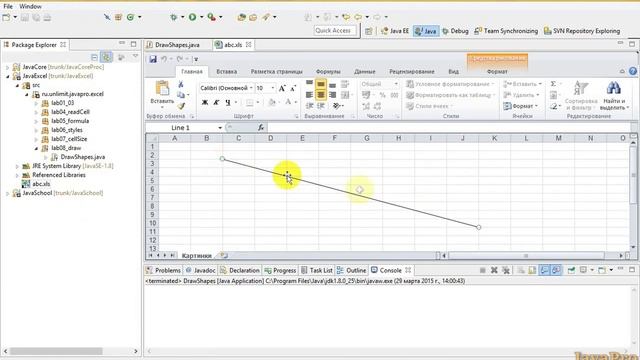This screenshot has width=640, height=360.
Task: Toggle Italic (К) formatting
Action: click(216, 102)
